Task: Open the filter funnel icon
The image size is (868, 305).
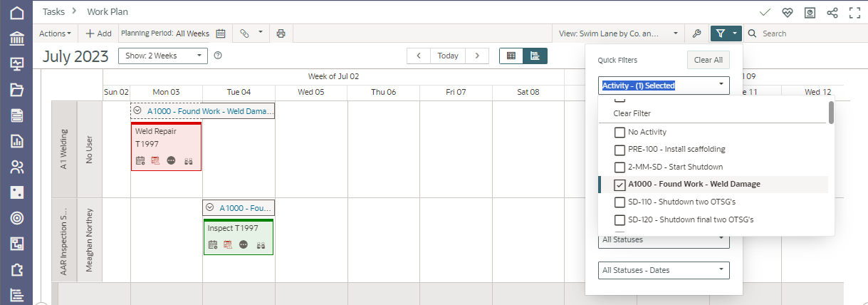Action: (721, 33)
